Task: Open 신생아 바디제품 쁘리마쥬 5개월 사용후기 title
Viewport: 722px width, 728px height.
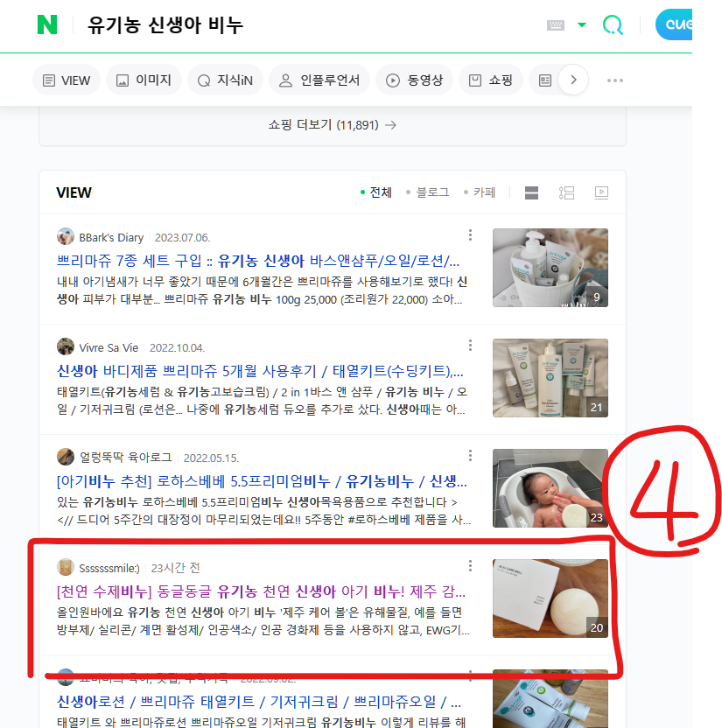Action: [260, 371]
